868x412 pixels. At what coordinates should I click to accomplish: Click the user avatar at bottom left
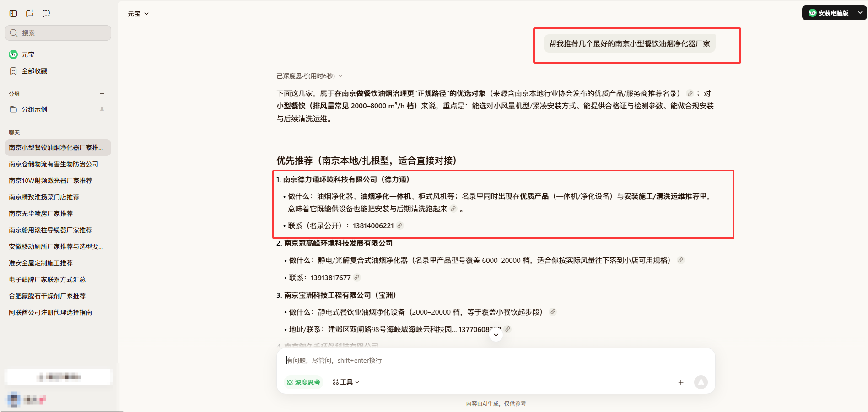pyautogui.click(x=14, y=400)
